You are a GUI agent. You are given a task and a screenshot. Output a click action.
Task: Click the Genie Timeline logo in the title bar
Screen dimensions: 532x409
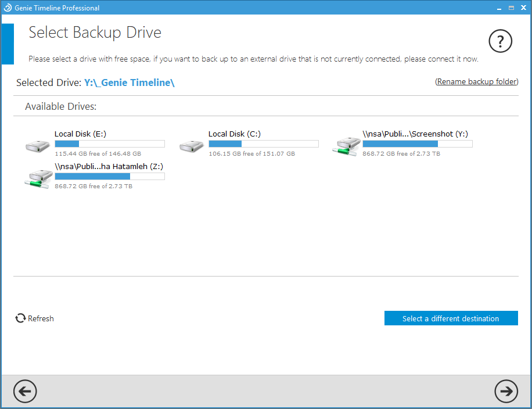click(8, 8)
